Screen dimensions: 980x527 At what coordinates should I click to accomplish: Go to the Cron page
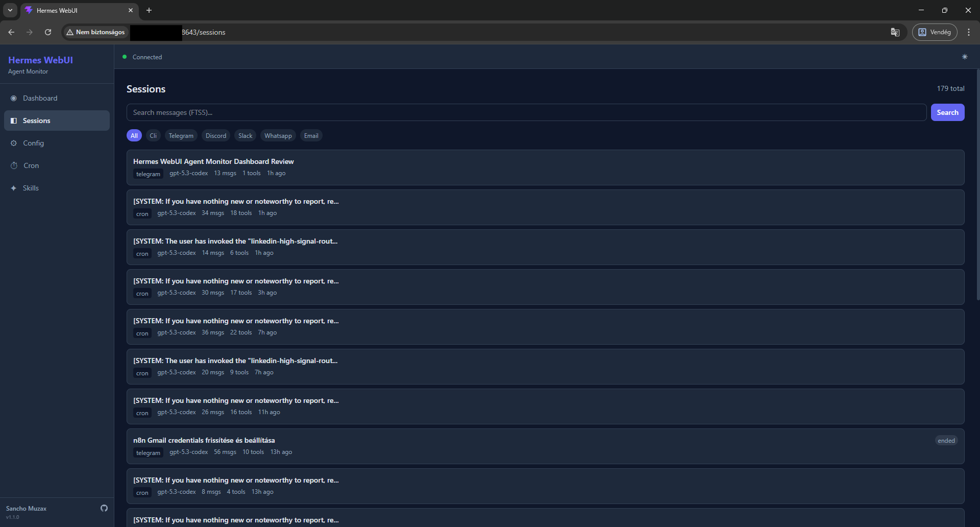tap(57, 165)
